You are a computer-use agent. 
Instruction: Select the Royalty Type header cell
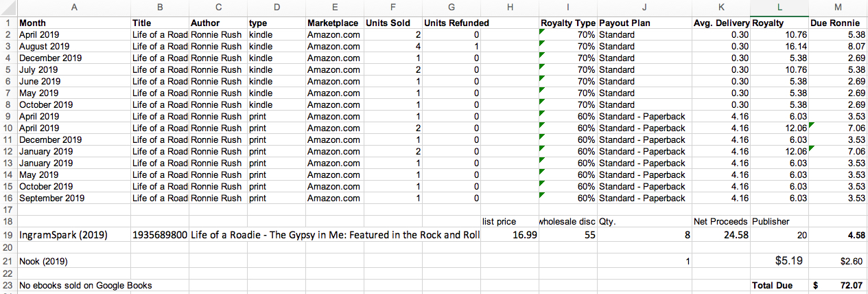tap(568, 23)
